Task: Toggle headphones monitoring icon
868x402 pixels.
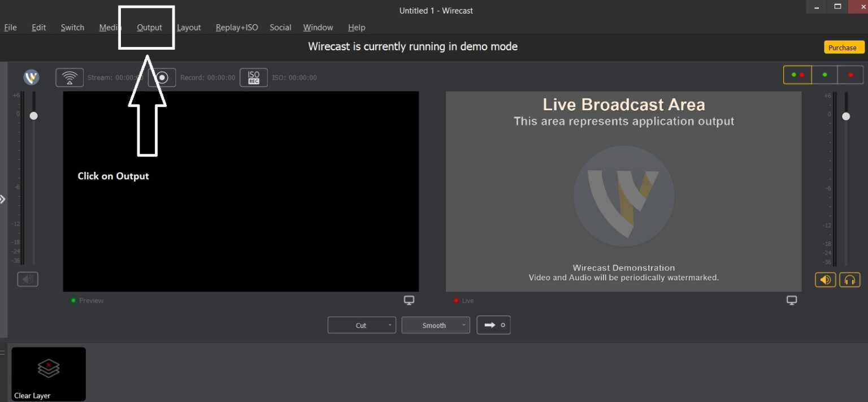Action: click(849, 279)
